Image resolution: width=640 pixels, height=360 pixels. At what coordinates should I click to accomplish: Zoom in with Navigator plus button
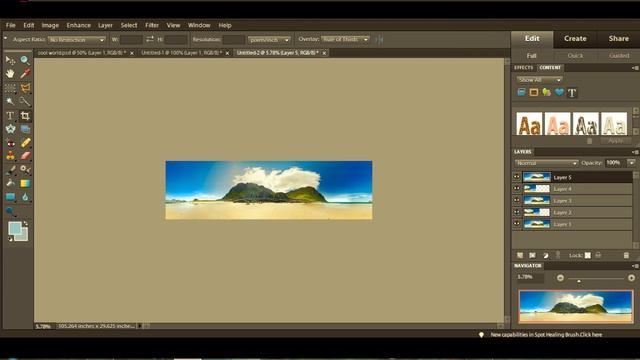(631, 278)
